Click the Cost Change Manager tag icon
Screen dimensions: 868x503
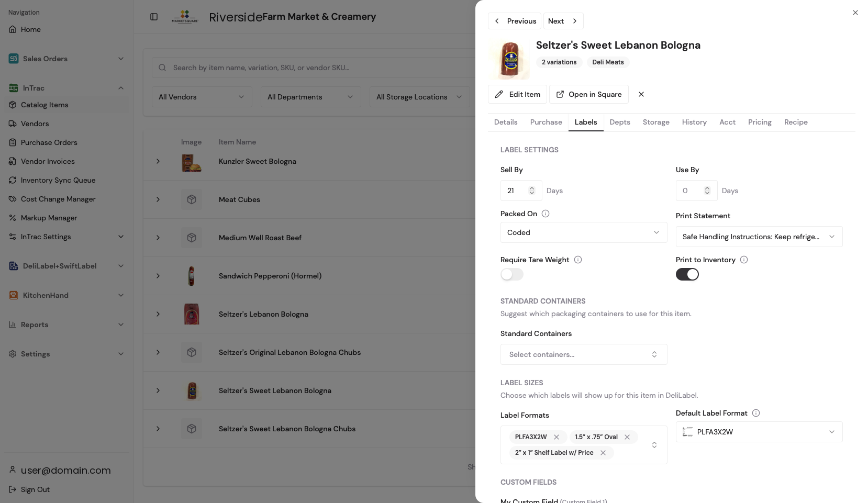[x=13, y=199]
